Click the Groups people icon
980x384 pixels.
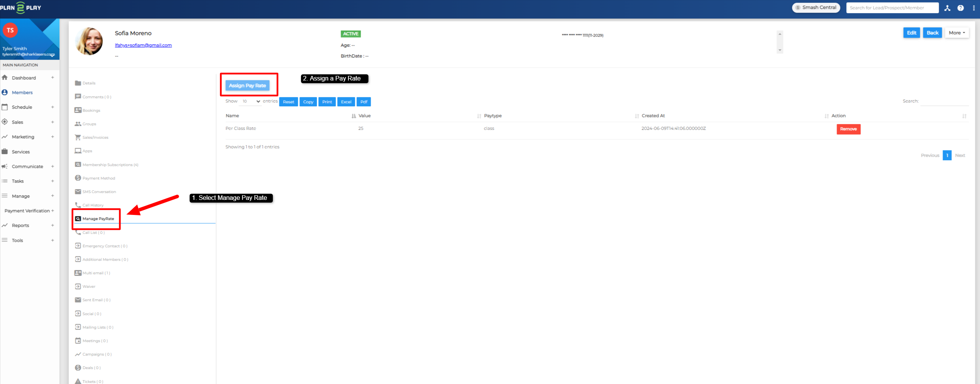[78, 124]
